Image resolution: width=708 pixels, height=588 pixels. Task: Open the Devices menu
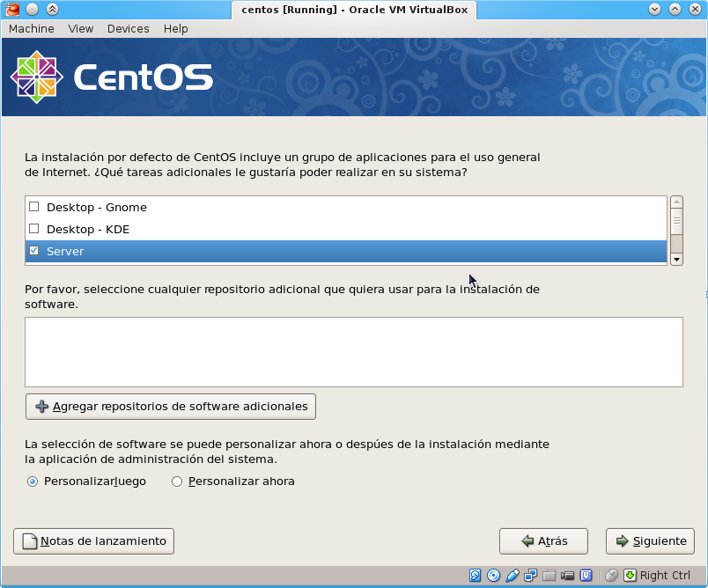click(x=129, y=29)
